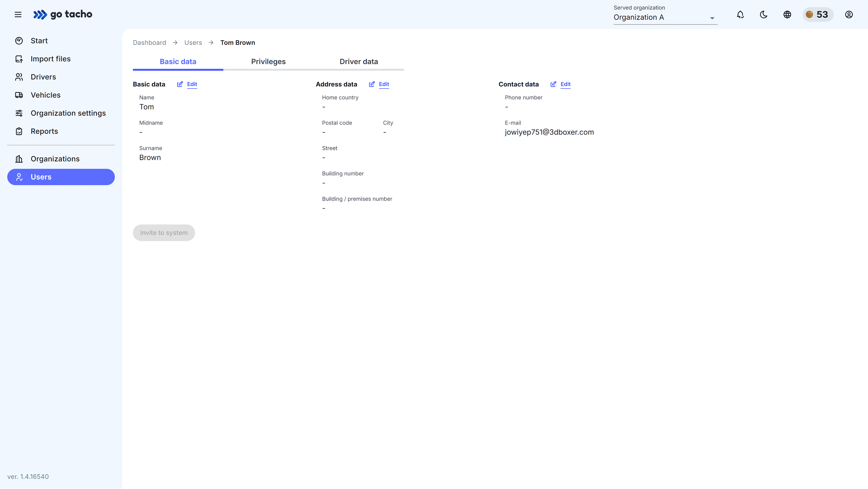Click the Users breadcrumb link
The image size is (868, 489).
tap(193, 43)
